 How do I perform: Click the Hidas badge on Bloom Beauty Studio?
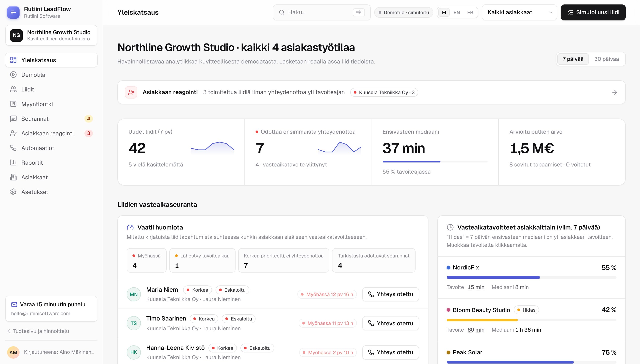click(x=526, y=310)
